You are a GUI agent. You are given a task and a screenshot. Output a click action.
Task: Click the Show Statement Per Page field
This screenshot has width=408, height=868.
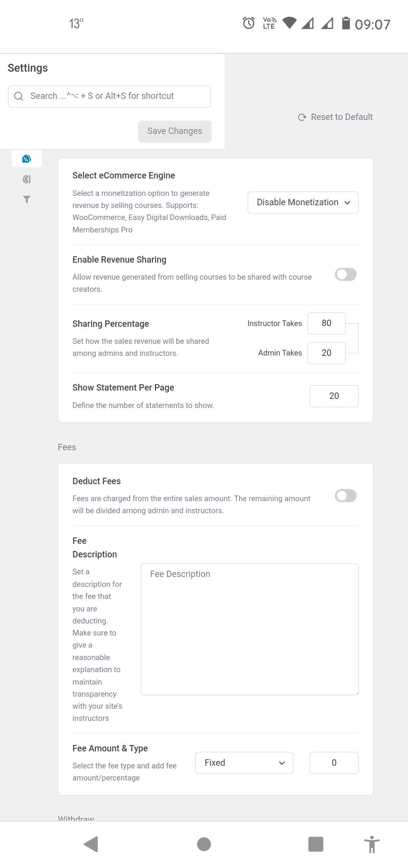[334, 396]
